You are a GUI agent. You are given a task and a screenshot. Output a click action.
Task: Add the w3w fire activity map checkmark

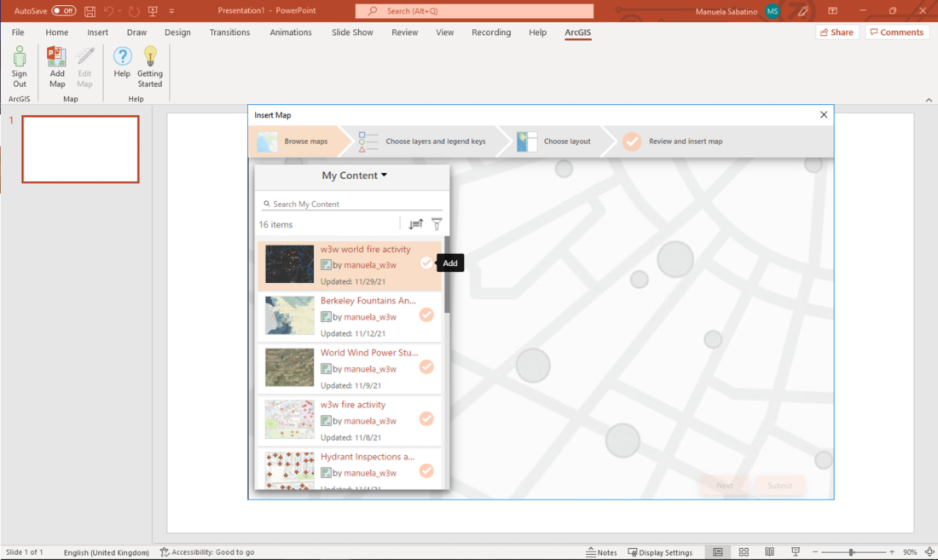coord(426,419)
